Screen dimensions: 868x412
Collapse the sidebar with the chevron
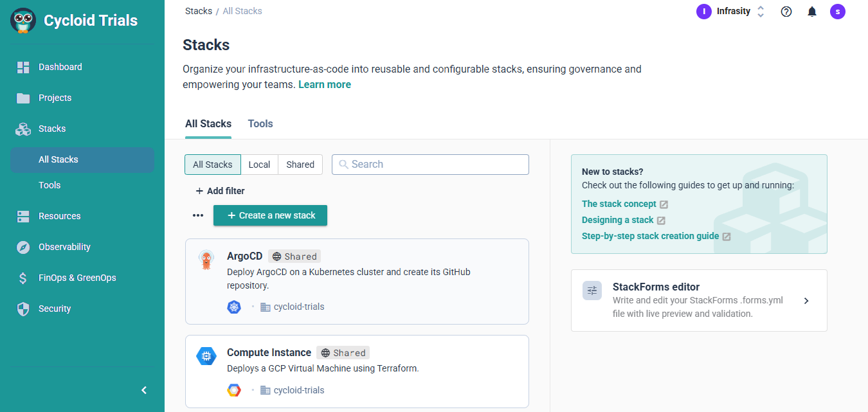(144, 390)
